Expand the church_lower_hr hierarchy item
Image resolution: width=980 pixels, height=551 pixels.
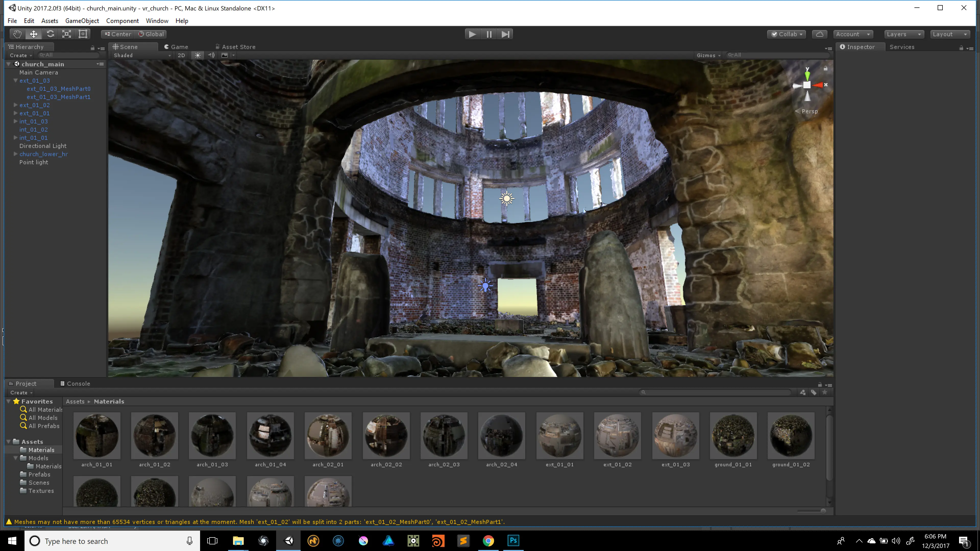(16, 154)
